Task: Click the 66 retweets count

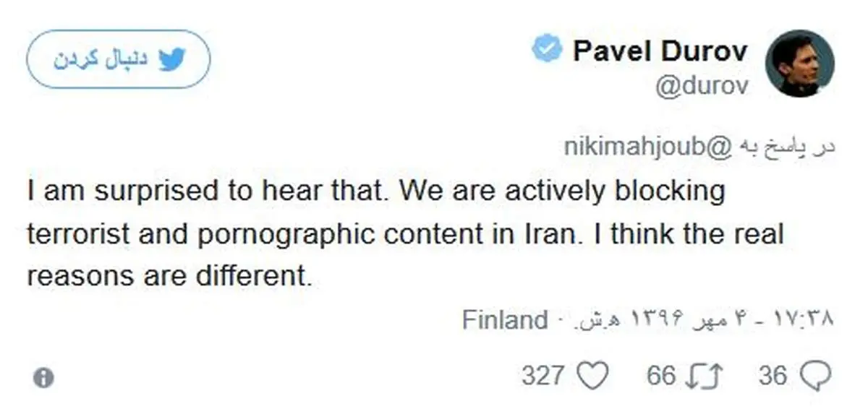Action: click(x=660, y=376)
